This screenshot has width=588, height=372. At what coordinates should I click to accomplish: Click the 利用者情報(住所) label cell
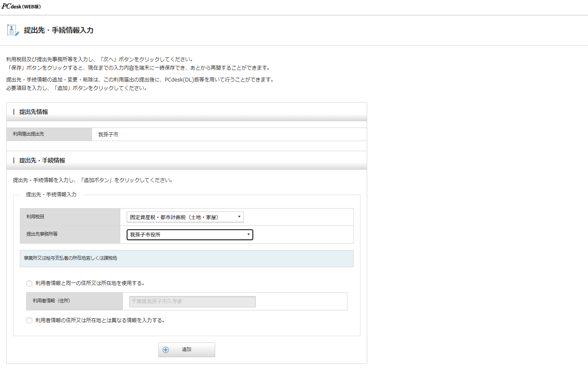[74, 301]
